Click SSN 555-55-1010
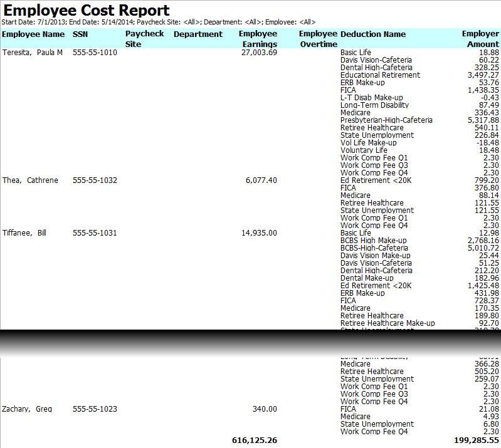Image resolution: width=501 pixels, height=448 pixels. [x=95, y=53]
